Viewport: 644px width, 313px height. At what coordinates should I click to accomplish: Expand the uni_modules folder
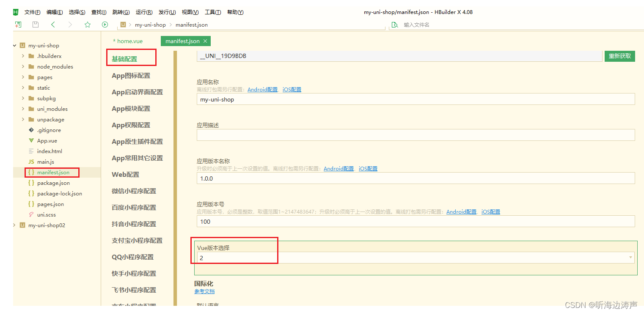click(23, 109)
